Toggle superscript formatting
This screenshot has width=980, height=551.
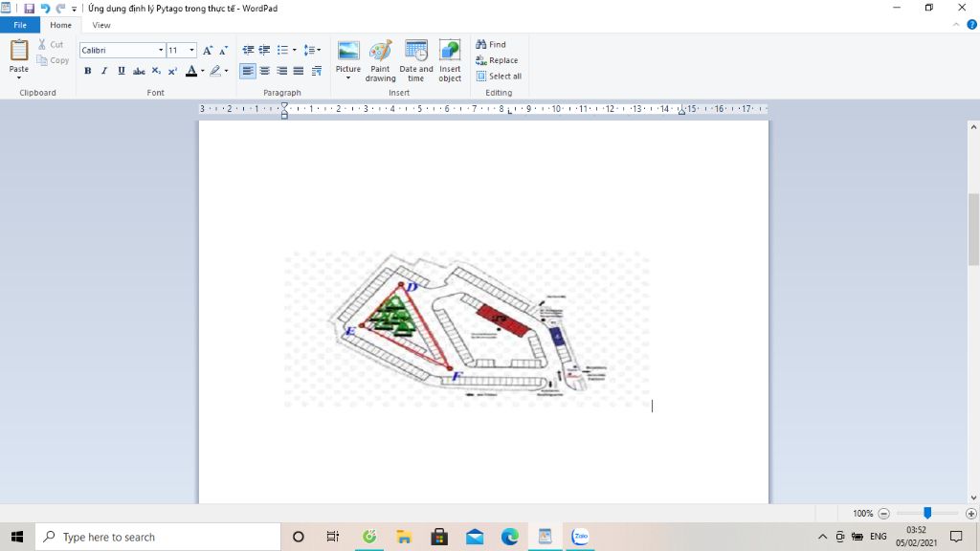(172, 71)
